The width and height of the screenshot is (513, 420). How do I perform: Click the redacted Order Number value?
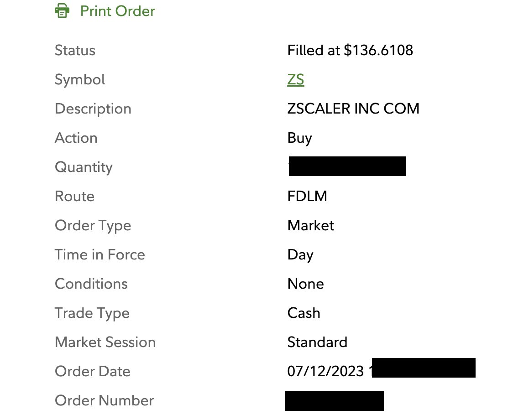pos(334,401)
